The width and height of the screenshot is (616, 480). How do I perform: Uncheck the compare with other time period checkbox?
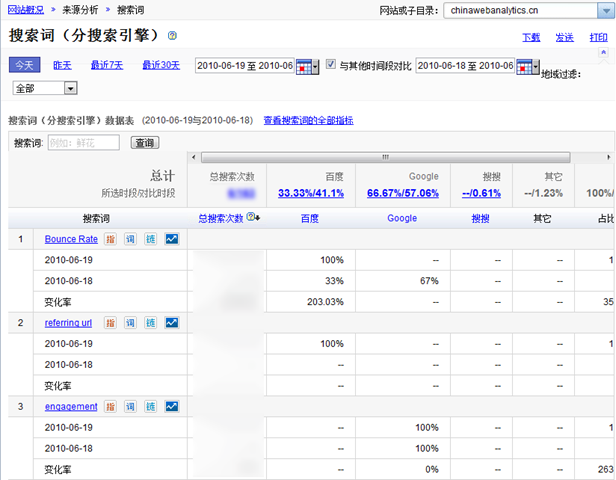coord(331,66)
